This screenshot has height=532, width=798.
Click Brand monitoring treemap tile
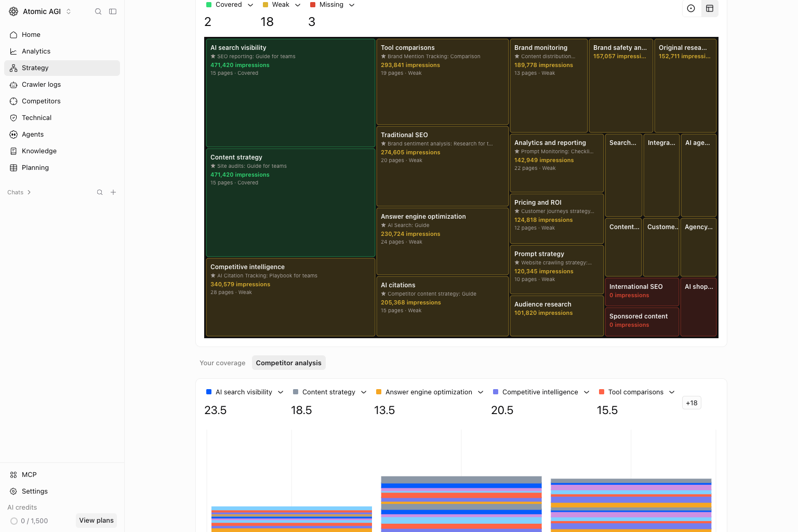click(549, 86)
